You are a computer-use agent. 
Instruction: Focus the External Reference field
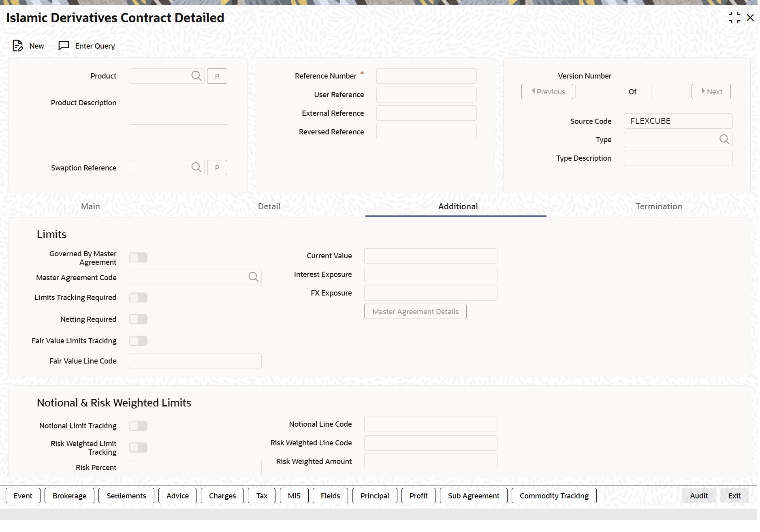(x=427, y=113)
